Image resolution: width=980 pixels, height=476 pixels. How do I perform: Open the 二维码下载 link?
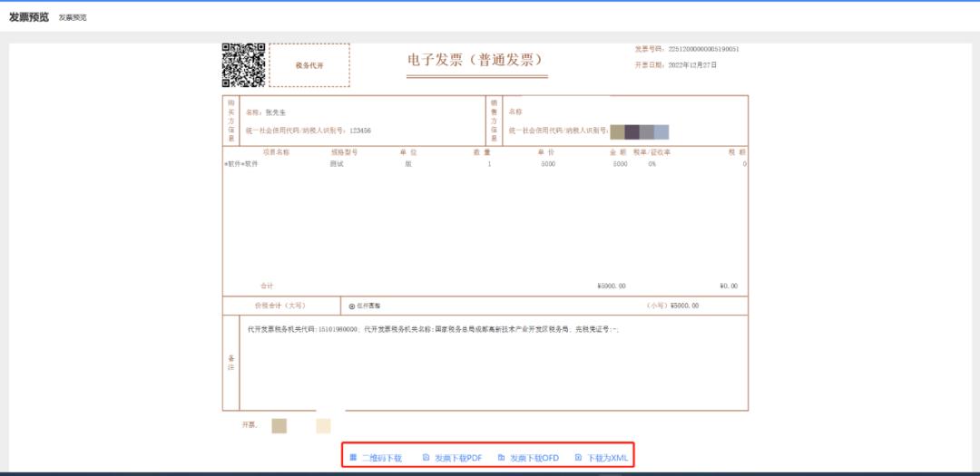point(381,458)
